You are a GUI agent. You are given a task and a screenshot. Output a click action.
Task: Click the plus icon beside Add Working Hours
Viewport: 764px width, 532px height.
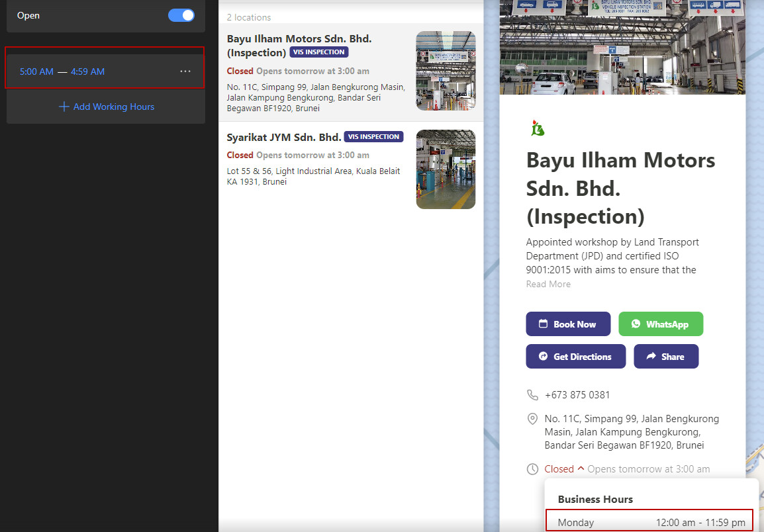pyautogui.click(x=64, y=107)
